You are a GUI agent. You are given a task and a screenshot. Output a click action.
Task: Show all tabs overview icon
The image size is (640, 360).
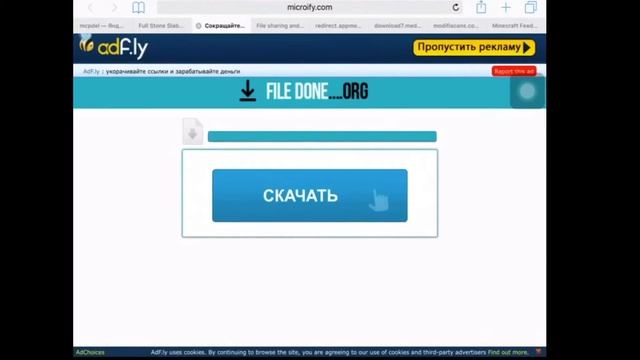[531, 7]
